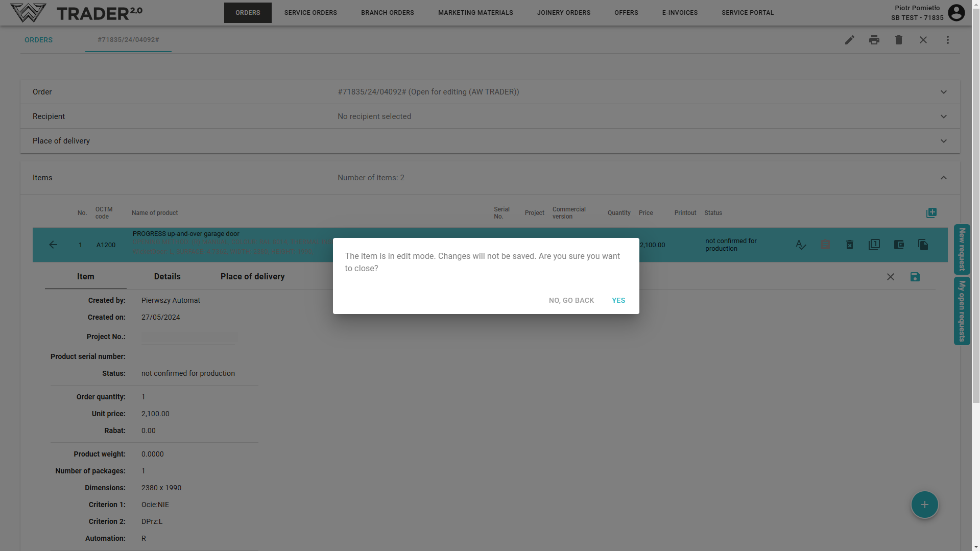Click the copy item icon in row

point(923,245)
